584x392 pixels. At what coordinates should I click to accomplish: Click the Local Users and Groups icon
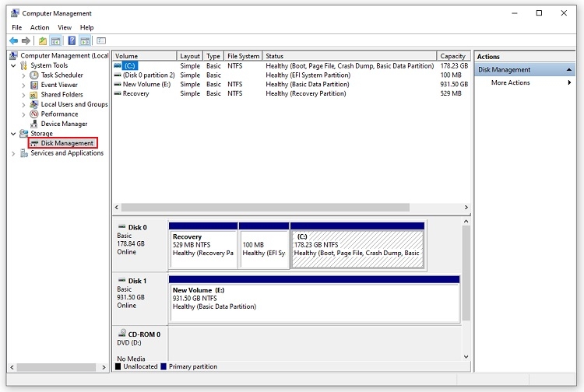(x=34, y=104)
